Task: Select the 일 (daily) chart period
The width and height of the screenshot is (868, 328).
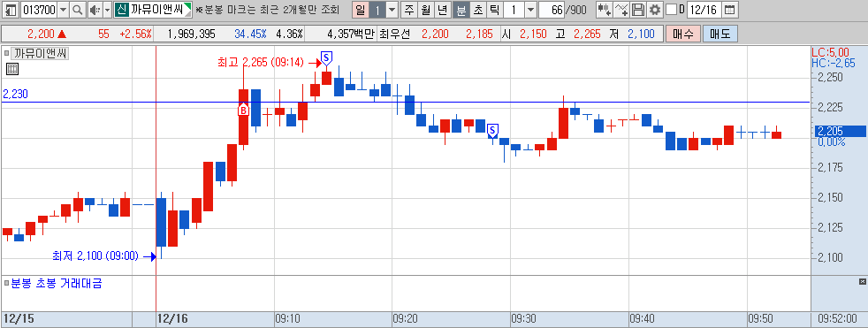Action: coord(360,10)
